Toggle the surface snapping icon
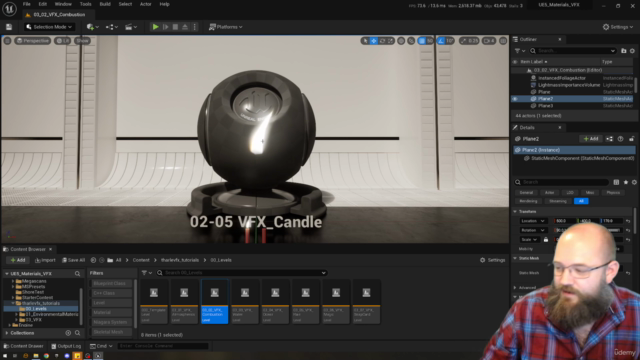Image resolution: width=640 pixels, height=360 pixels. pyautogui.click(x=411, y=41)
